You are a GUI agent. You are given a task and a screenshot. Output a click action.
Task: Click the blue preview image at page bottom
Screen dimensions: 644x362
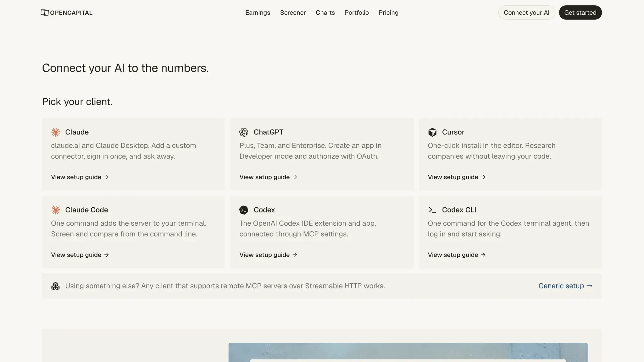click(408, 352)
